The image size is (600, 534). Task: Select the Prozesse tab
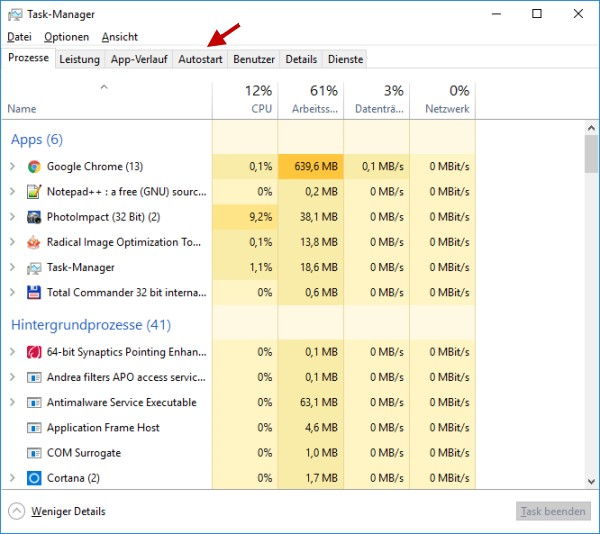[28, 58]
